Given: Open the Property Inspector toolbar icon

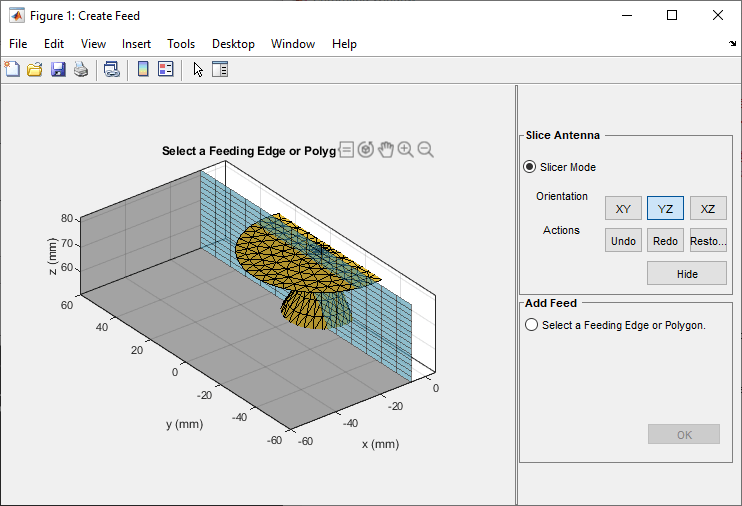Looking at the screenshot, I should point(220,70).
